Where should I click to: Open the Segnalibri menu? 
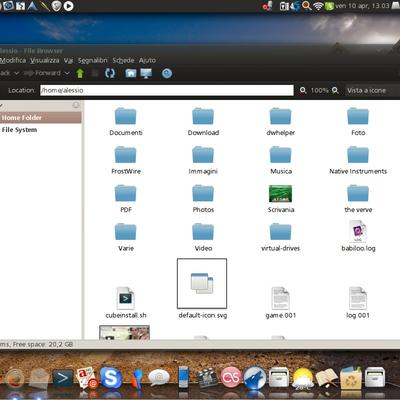click(93, 60)
